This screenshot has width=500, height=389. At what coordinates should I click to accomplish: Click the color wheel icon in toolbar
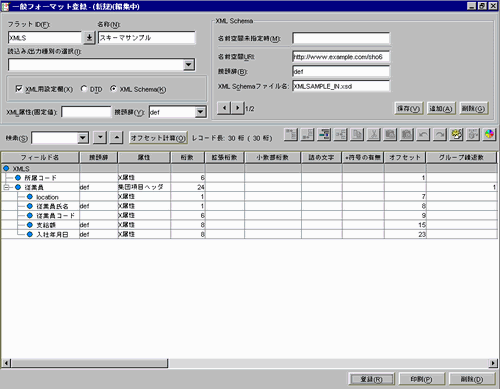[489, 135]
